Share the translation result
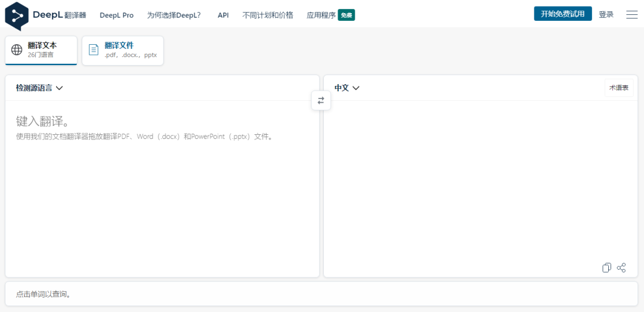 (x=621, y=268)
